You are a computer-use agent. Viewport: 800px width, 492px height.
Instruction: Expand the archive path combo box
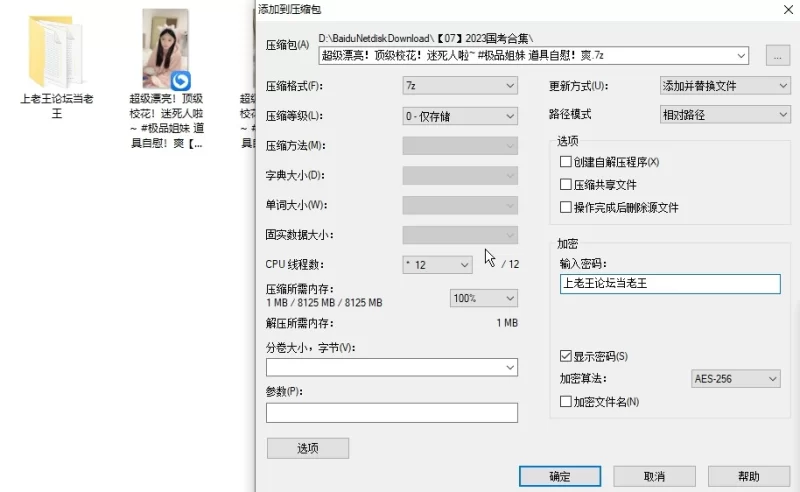(741, 55)
